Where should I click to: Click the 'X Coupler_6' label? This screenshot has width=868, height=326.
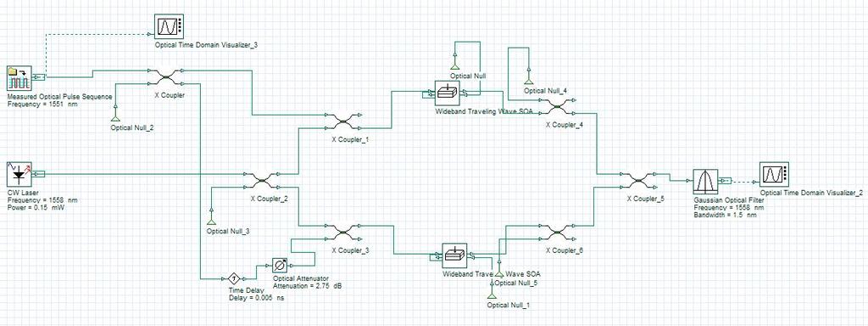565,250
